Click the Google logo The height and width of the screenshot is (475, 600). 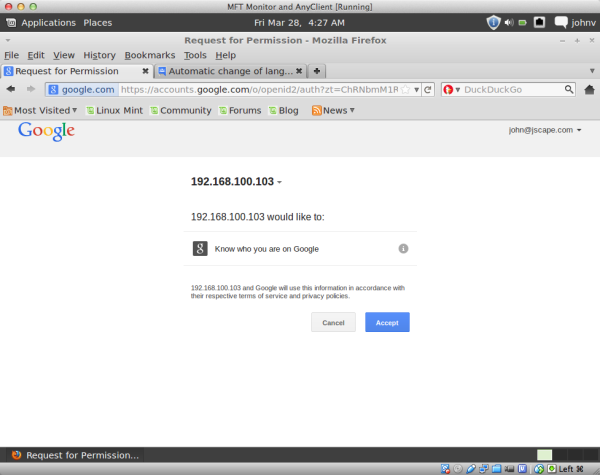46,131
